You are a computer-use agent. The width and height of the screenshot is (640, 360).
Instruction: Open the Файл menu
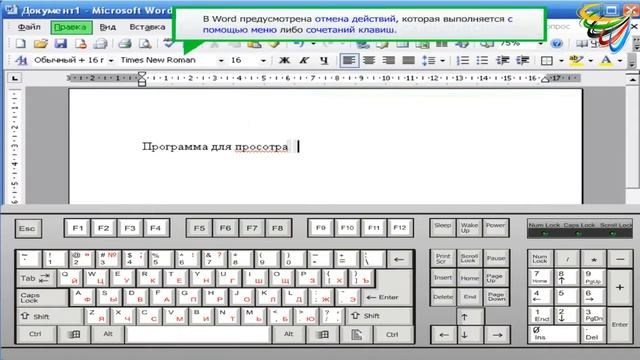[29, 27]
